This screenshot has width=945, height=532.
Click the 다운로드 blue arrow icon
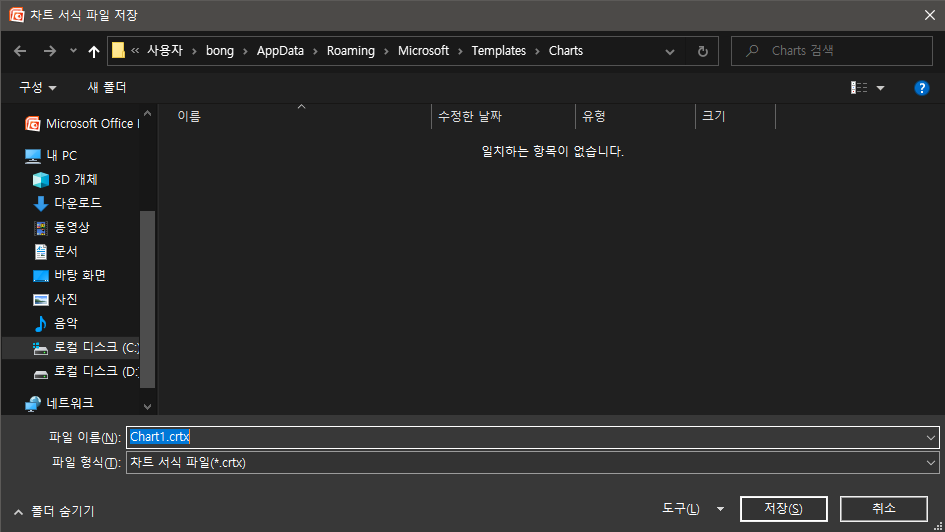(40, 204)
